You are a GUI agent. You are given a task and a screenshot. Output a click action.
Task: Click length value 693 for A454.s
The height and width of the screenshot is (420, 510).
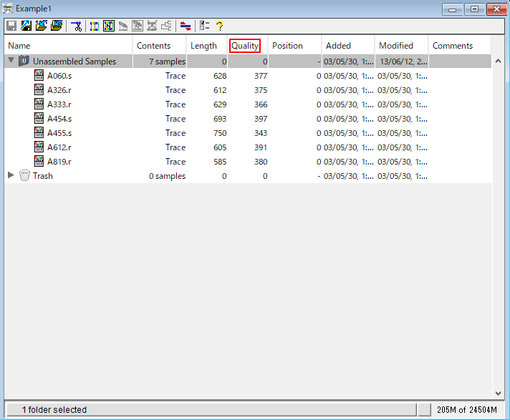click(220, 119)
